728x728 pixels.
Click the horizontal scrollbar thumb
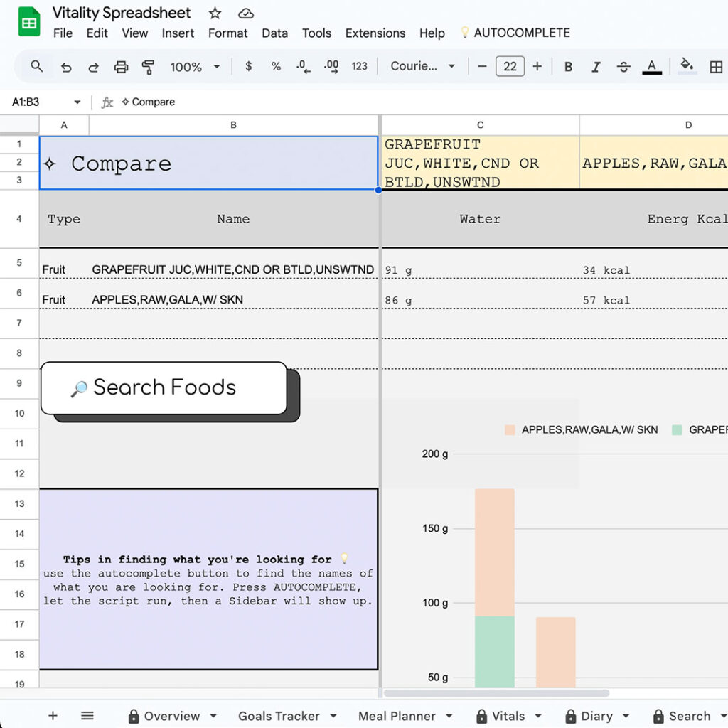pos(496,693)
